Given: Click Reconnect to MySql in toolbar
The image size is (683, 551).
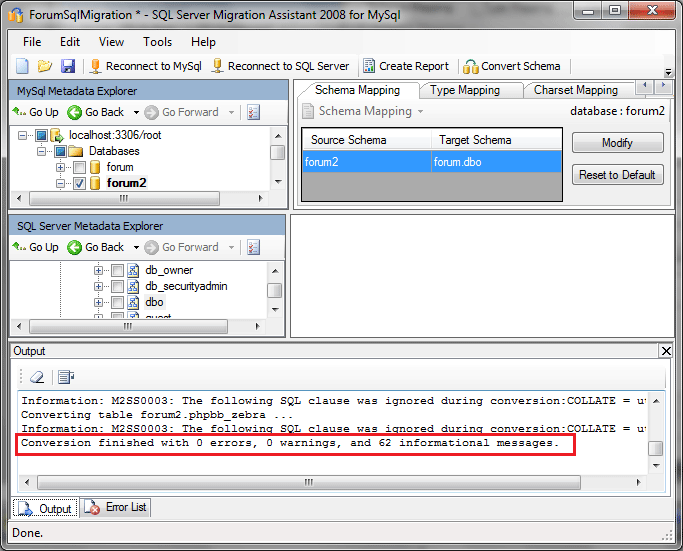Looking at the screenshot, I should [x=145, y=66].
